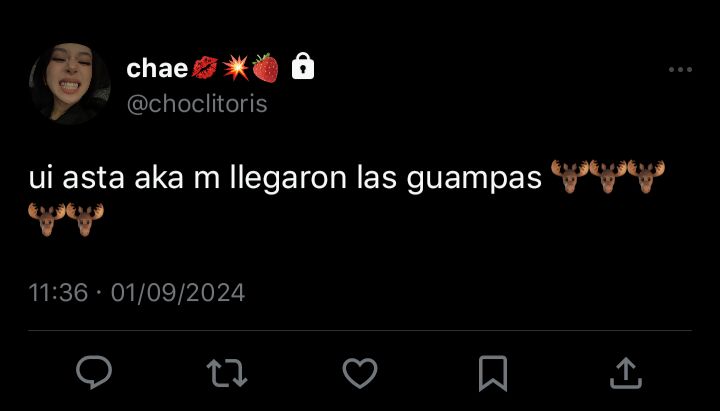This screenshot has width=720, height=411.
Task: Click the collision explosion emoji in the name
Action: point(236,68)
